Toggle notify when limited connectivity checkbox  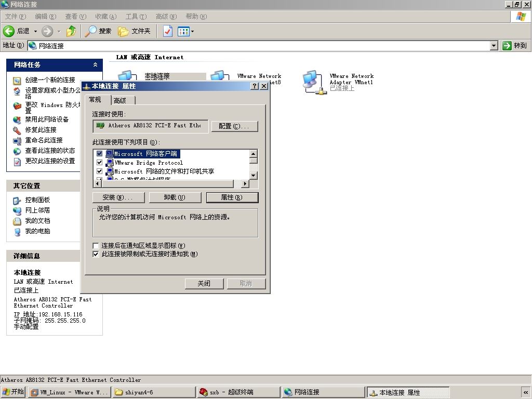tap(96, 254)
